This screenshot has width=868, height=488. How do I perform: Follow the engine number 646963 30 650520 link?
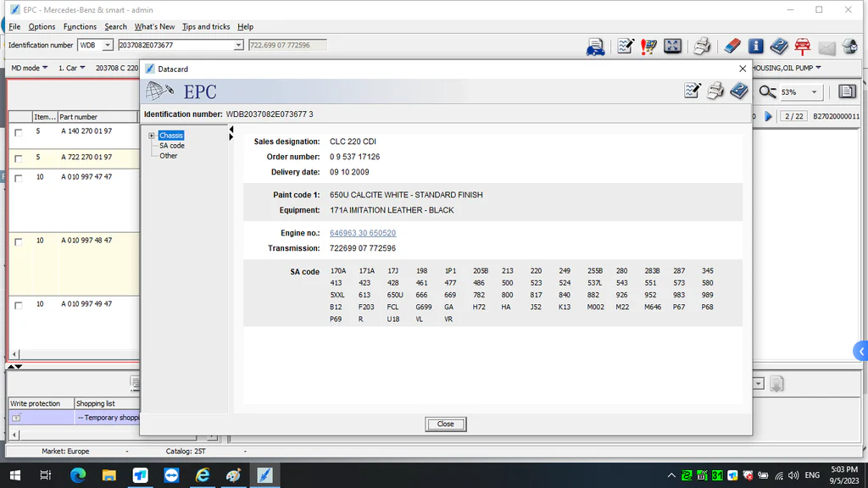tap(363, 233)
